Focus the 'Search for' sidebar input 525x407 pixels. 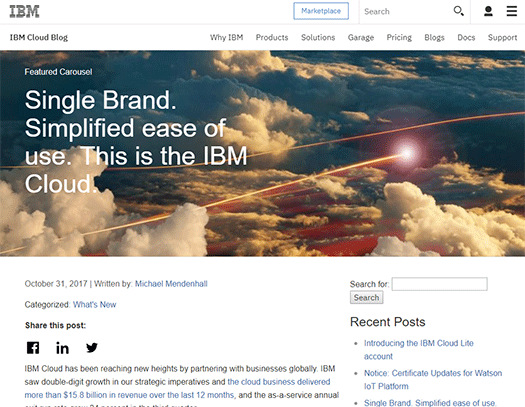[439, 284]
